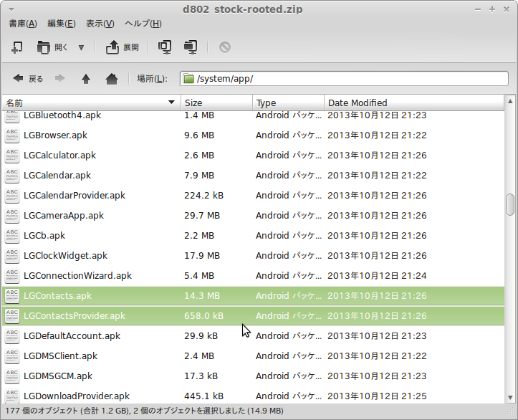The width and height of the screenshot is (518, 420).
Task: Sort by Date Modified column header
Action: click(x=414, y=102)
